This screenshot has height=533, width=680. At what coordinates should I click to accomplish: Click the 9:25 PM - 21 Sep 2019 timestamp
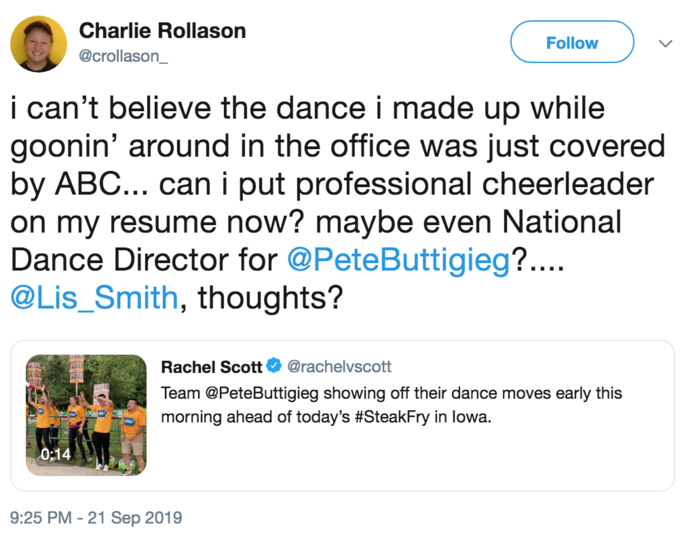click(x=96, y=517)
